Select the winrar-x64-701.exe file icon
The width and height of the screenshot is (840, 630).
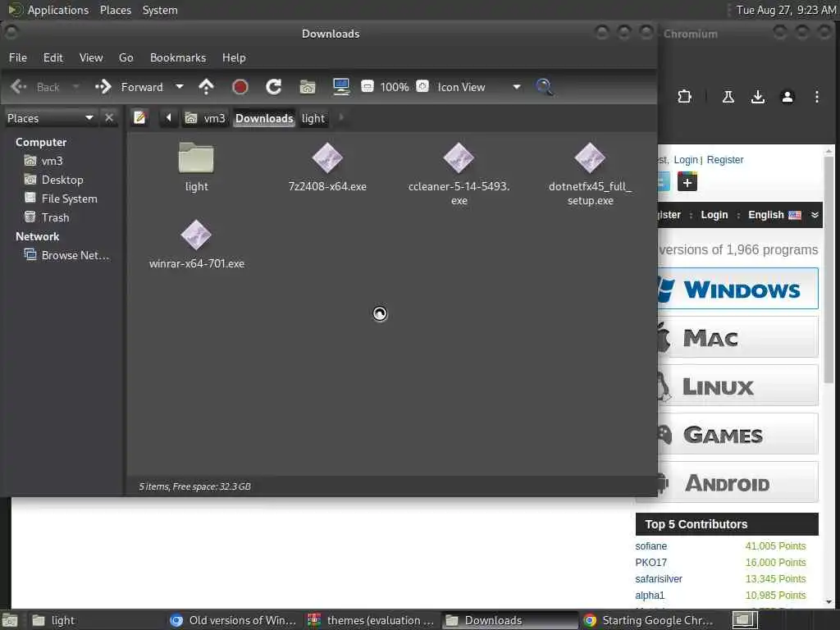[196, 235]
